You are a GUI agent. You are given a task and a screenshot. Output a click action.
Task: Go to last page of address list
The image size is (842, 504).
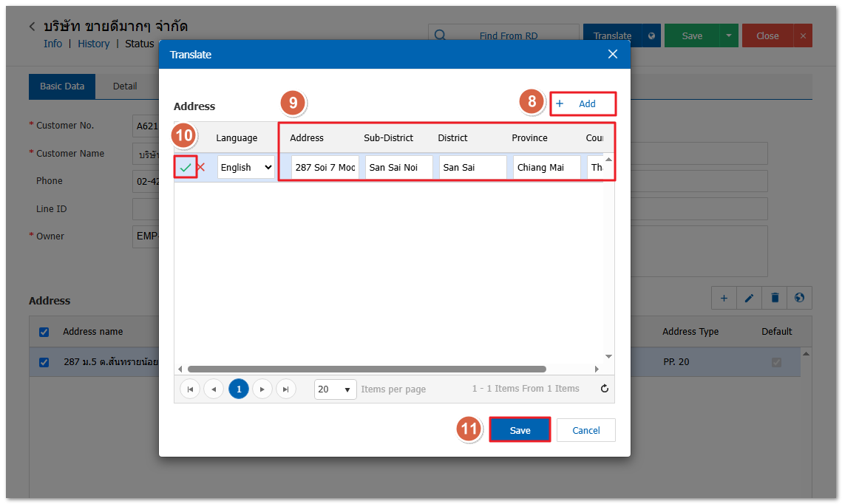[x=286, y=389]
